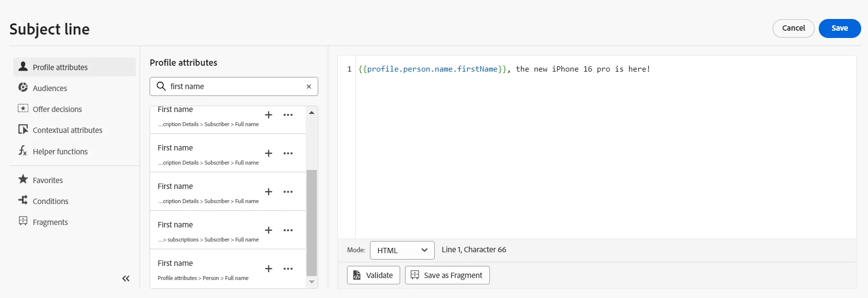
Task: Cancel the subject line edit
Action: (793, 28)
